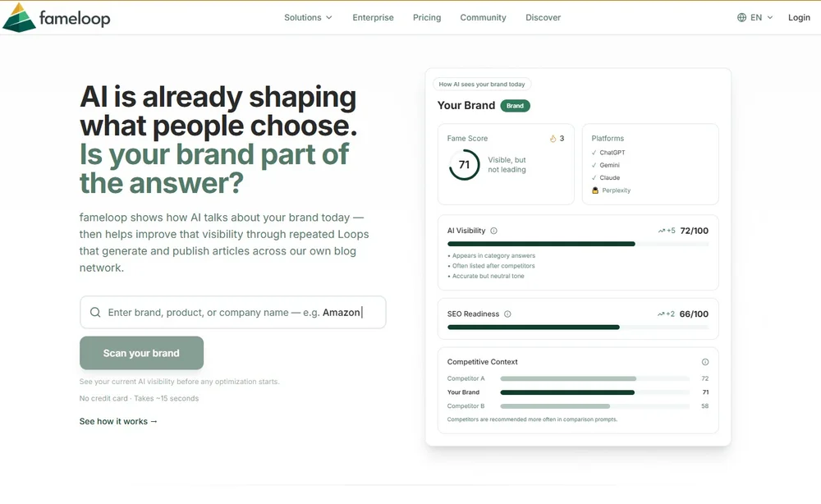Click the Competitive Context info icon
Viewport: 821px width, 504px height.
point(705,362)
